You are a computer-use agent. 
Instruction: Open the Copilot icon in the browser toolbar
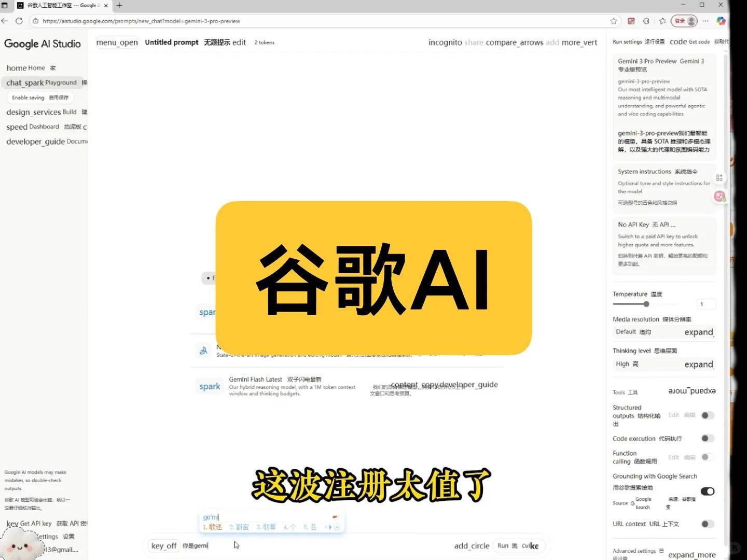tap(721, 21)
